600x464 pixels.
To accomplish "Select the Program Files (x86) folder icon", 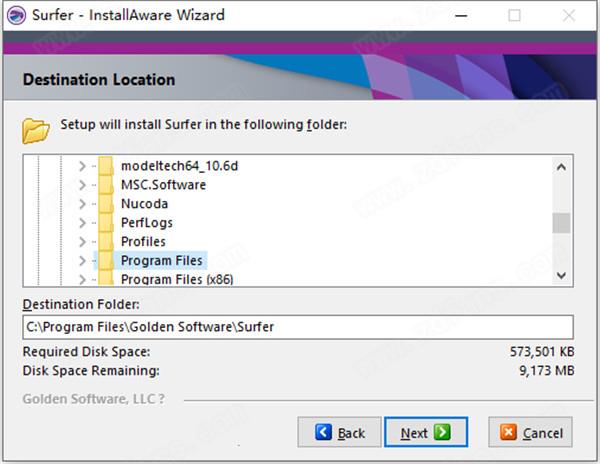I will click(x=106, y=279).
